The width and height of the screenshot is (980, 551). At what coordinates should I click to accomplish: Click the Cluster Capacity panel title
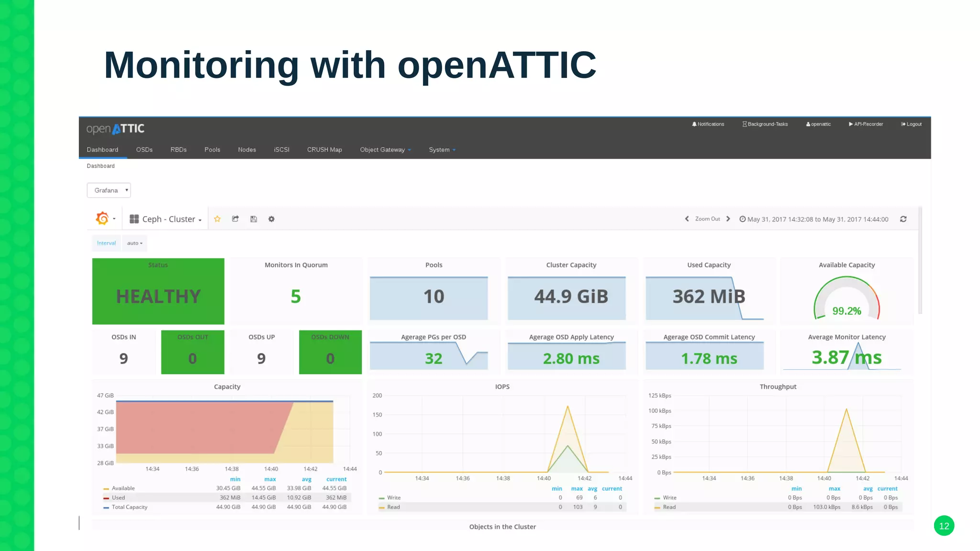571,265
